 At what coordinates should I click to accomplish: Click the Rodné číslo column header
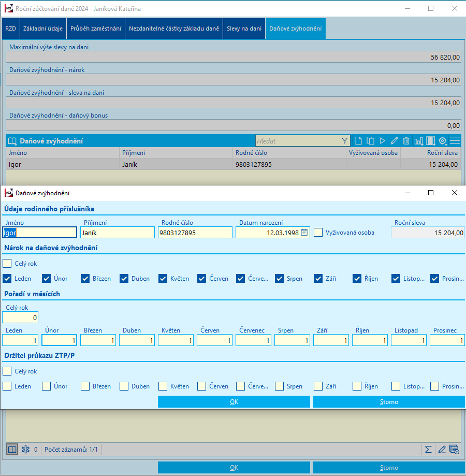(289, 153)
